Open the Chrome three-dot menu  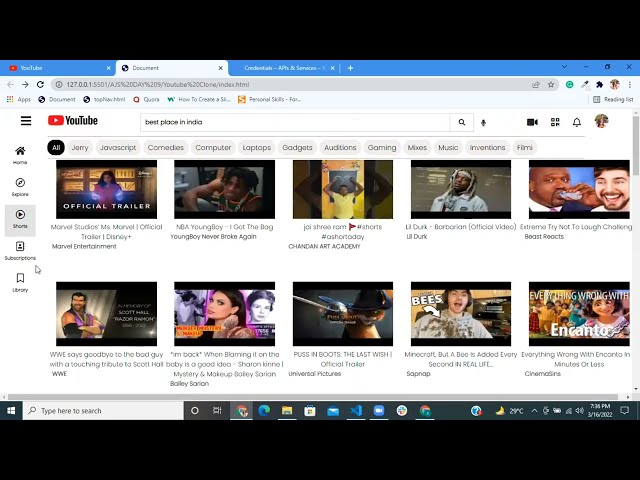click(x=630, y=84)
